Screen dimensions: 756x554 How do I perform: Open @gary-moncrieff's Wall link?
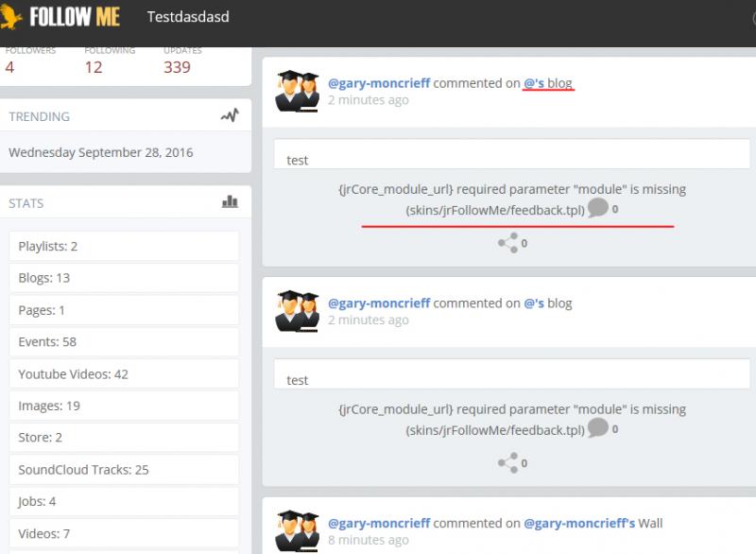coord(593,523)
